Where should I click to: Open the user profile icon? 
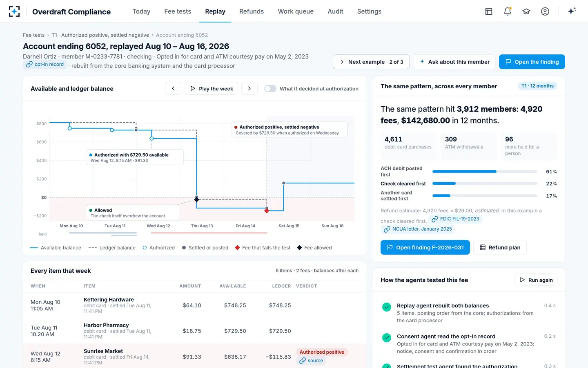pos(545,11)
